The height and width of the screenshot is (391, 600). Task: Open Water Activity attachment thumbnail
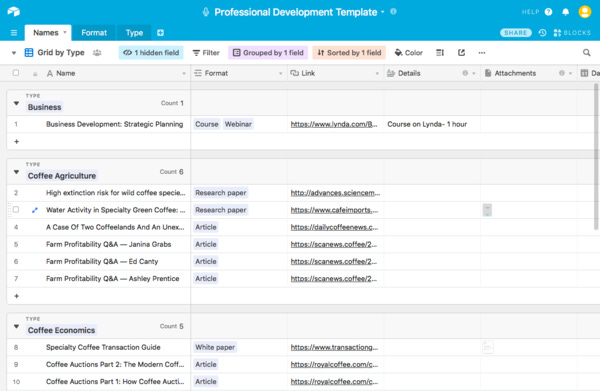pos(487,210)
